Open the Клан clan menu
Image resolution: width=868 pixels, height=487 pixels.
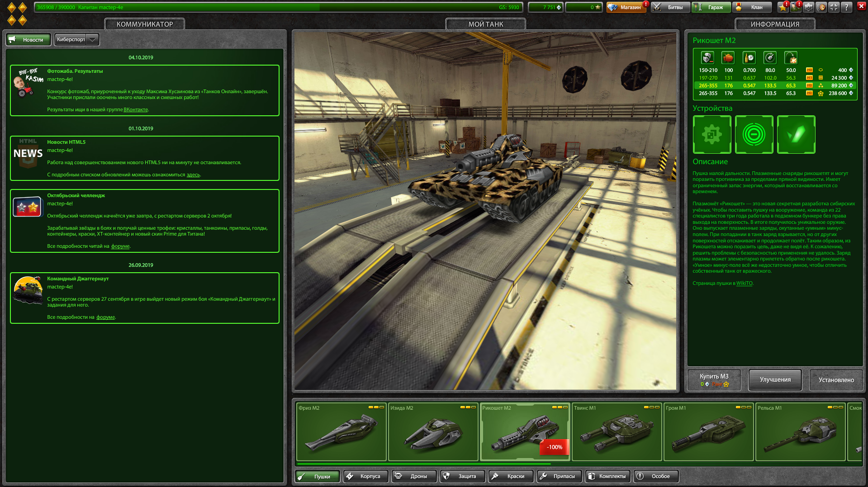[752, 7]
